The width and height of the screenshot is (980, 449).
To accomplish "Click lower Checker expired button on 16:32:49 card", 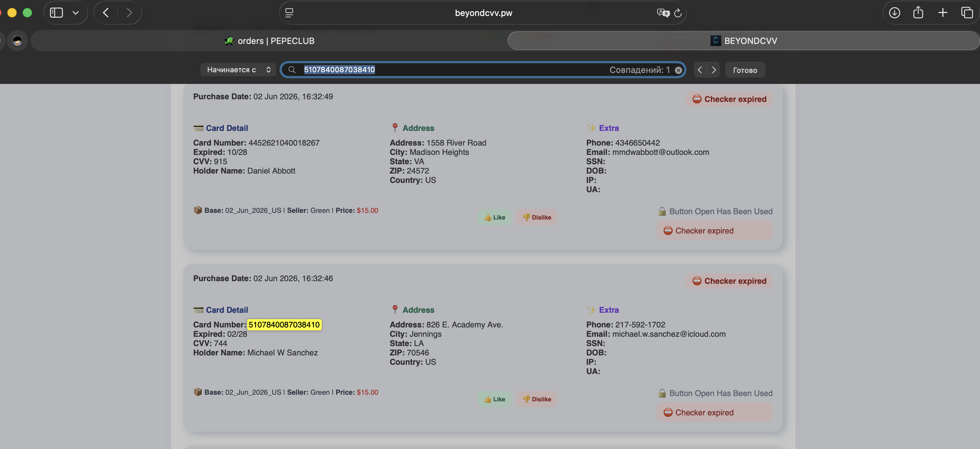I will (715, 230).
